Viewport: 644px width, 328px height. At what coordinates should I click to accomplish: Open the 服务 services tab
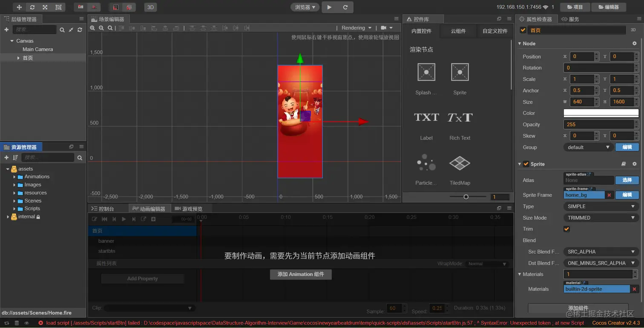pos(570,19)
